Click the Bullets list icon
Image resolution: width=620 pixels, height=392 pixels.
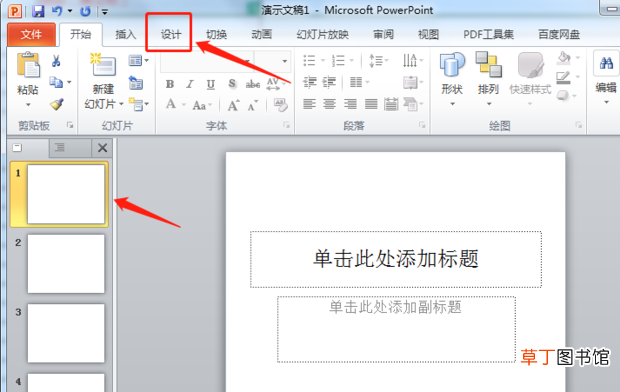(x=310, y=61)
